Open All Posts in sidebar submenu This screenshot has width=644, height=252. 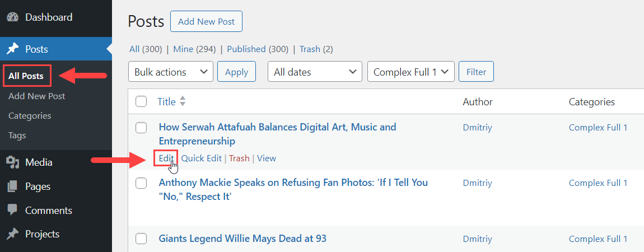coord(26,76)
